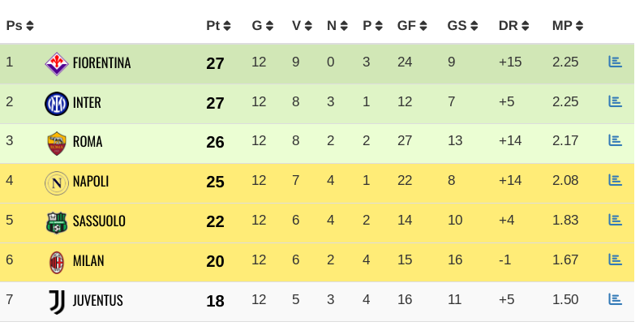Screen dimensions: 644x326
Task: Click the Fiorentina club crest
Action: [57, 63]
